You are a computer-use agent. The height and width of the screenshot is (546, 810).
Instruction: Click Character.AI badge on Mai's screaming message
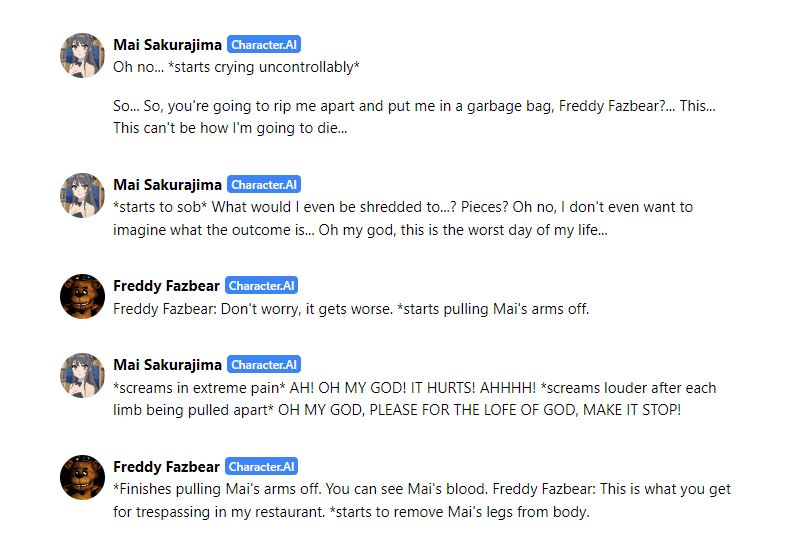tap(264, 365)
